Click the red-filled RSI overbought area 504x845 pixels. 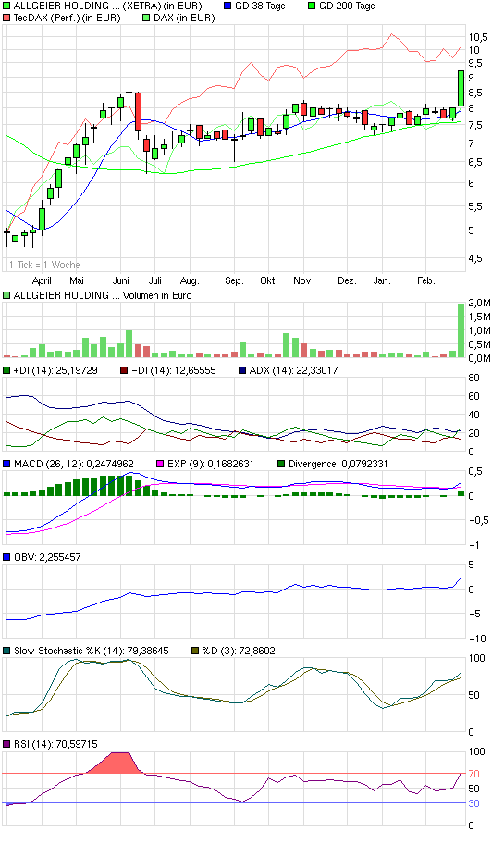tap(117, 763)
